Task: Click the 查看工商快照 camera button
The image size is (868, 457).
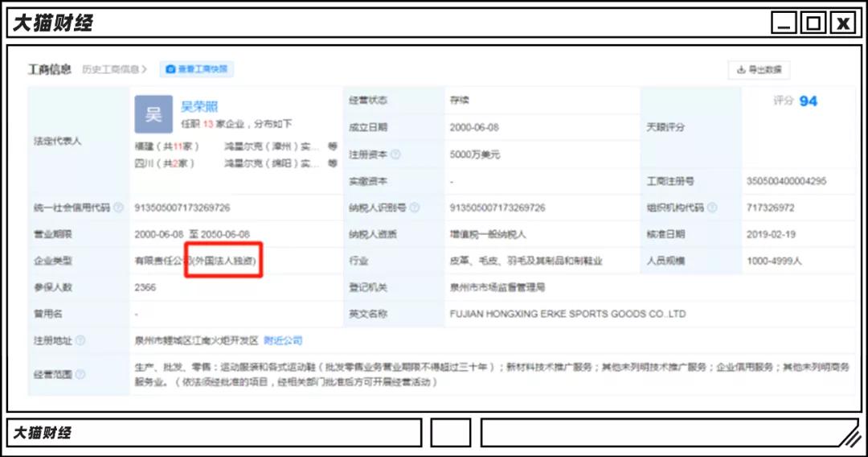Action: point(197,69)
